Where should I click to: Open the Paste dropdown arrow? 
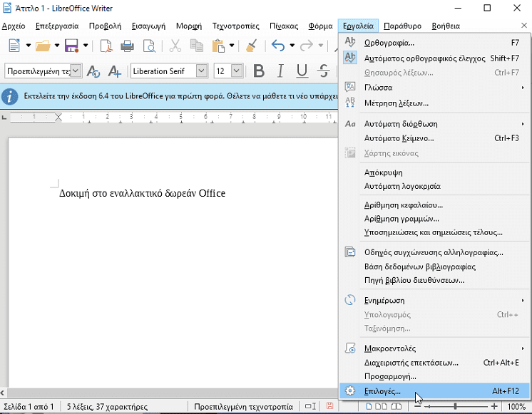click(x=232, y=46)
